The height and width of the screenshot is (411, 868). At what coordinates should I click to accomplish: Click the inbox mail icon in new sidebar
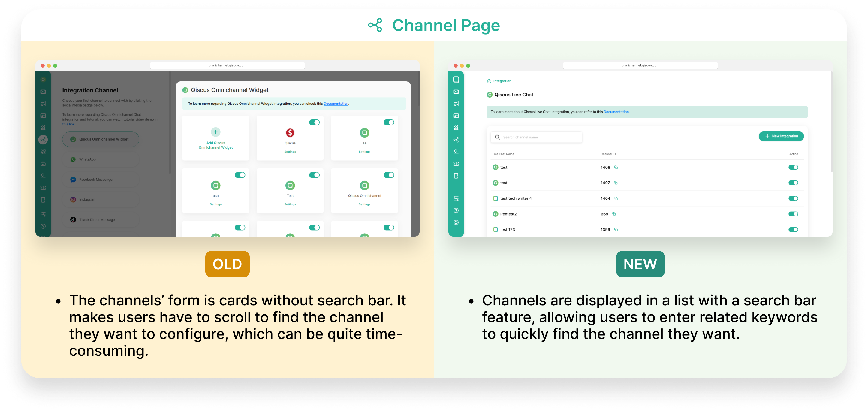[456, 92]
